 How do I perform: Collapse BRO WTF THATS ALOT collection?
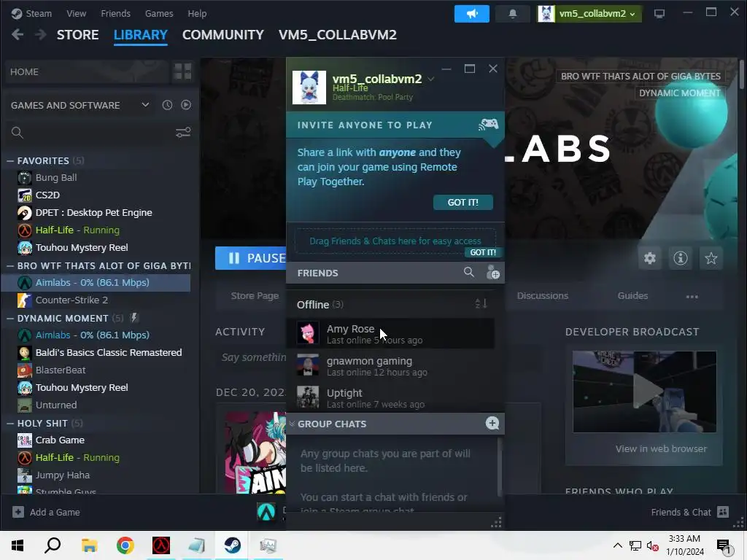coord(10,265)
